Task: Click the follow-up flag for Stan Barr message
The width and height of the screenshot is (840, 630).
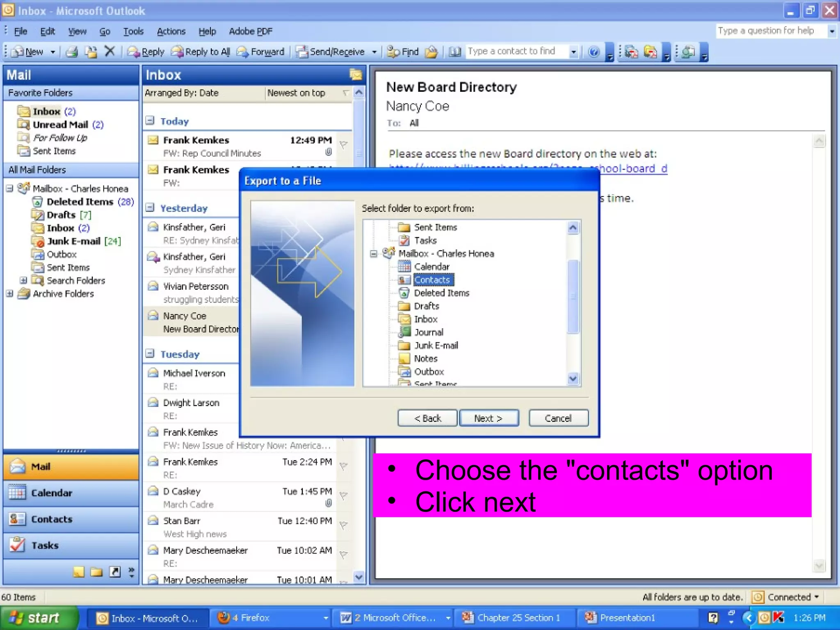Action: click(x=344, y=525)
